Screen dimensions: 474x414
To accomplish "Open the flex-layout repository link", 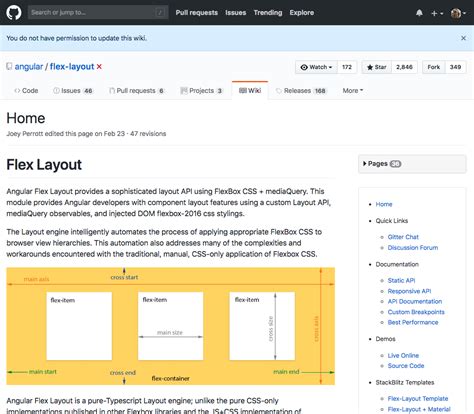I will pyautogui.click(x=72, y=67).
